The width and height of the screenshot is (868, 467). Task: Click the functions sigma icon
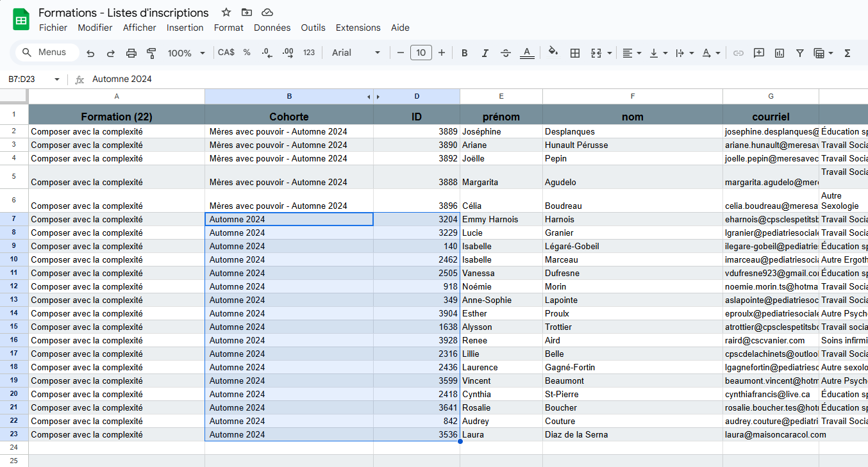click(847, 53)
